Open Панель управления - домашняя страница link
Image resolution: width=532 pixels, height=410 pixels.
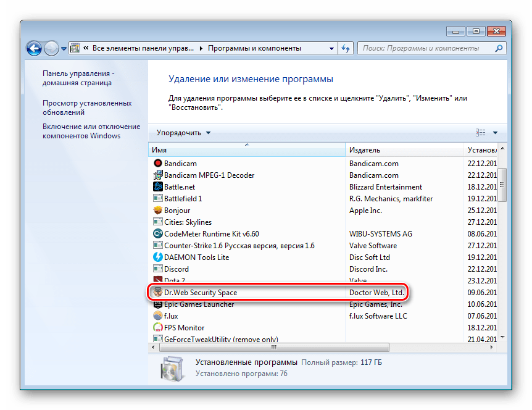coord(78,78)
